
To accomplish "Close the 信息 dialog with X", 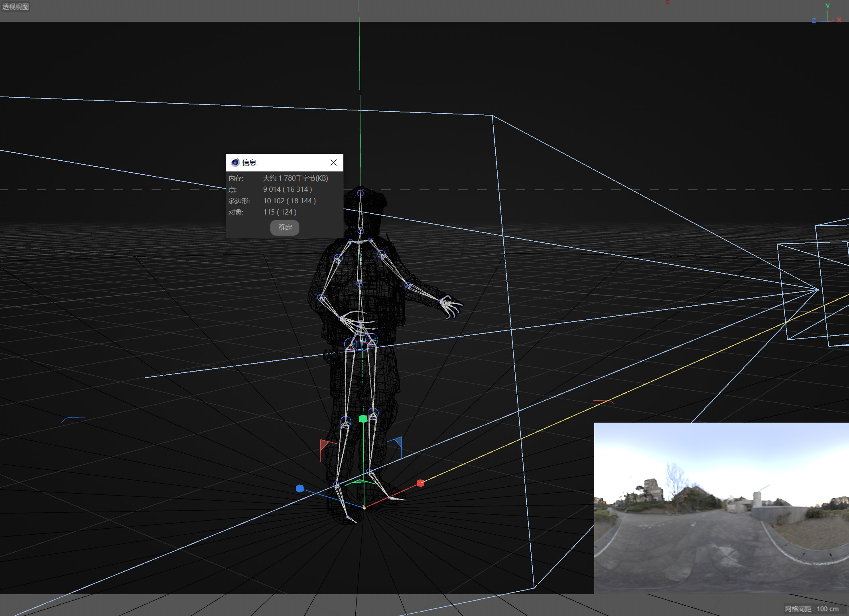I will 333,162.
